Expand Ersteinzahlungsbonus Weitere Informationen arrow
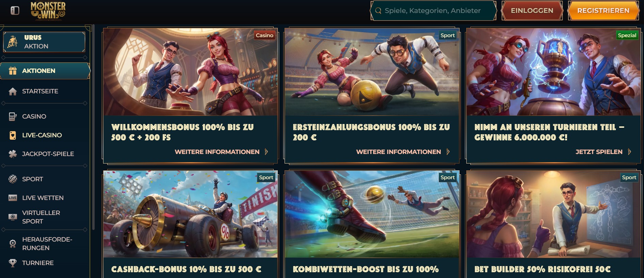The height and width of the screenshot is (278, 644). [x=448, y=152]
